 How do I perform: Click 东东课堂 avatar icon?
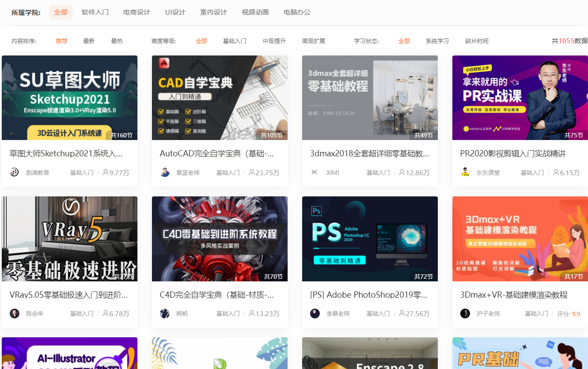coord(465,172)
